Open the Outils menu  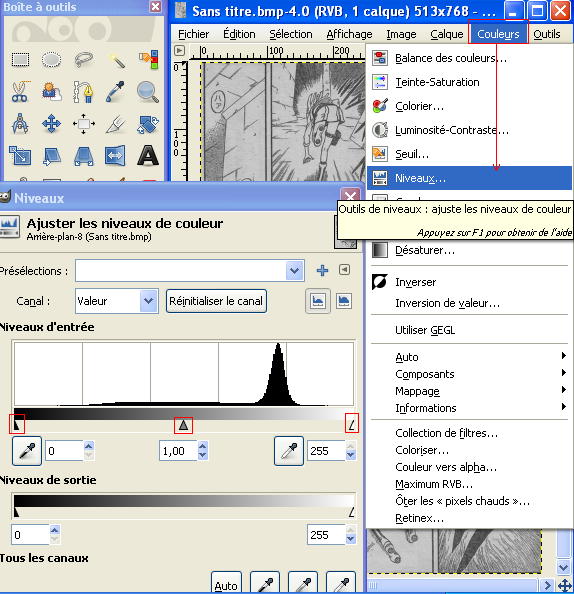[547, 34]
